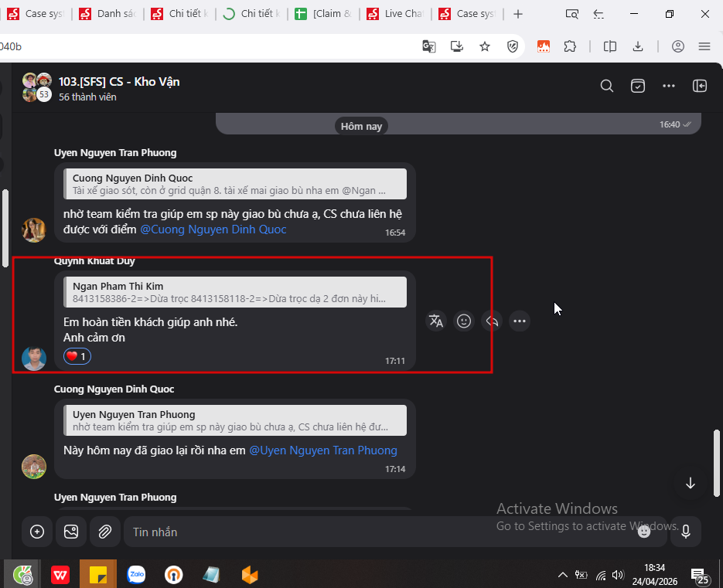
Task: Reply to the 17:11 message
Action: tap(492, 321)
